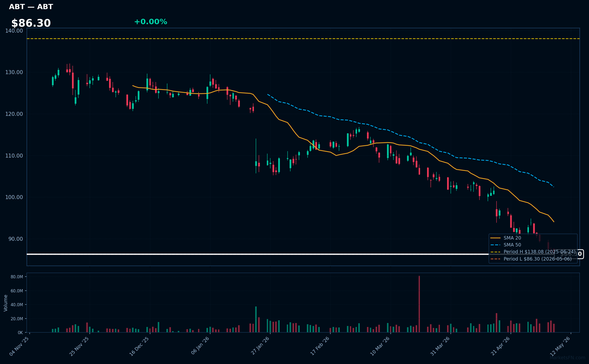Click the 27 Jan '26 date label
Screen dimensions: 589x364
click(x=260, y=346)
